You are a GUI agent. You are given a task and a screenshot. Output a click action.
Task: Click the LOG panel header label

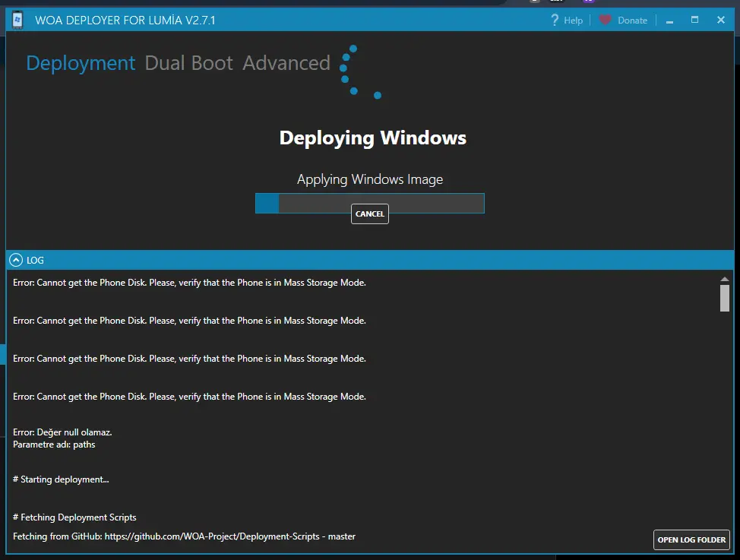35,260
